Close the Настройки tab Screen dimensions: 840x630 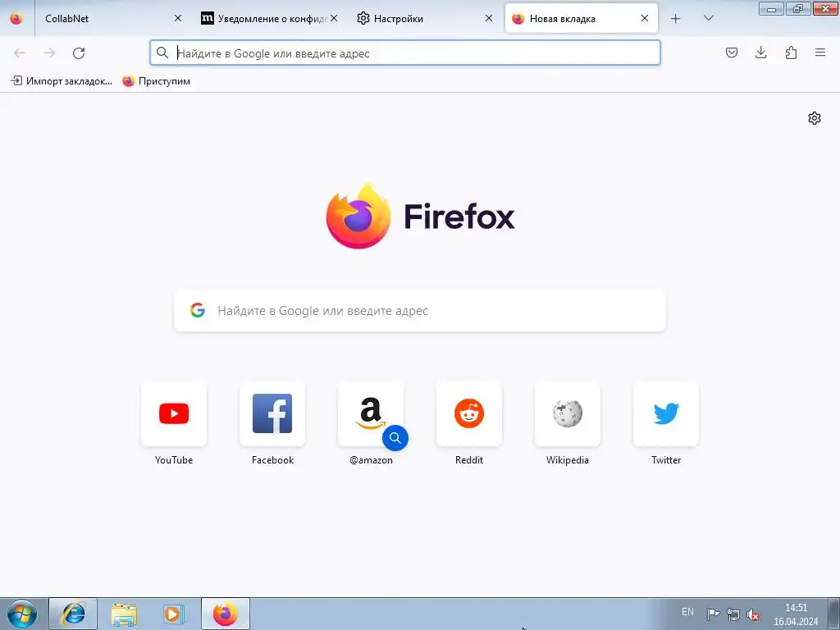coord(489,18)
